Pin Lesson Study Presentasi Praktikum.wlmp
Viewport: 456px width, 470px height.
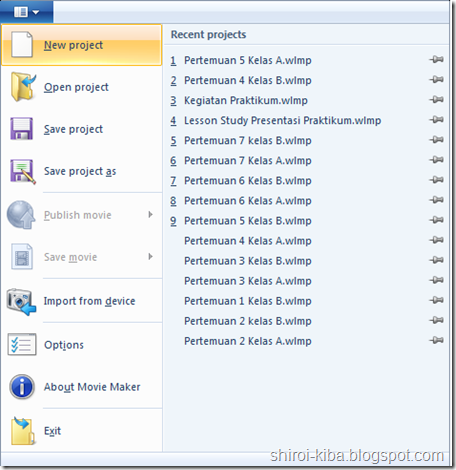[436, 120]
